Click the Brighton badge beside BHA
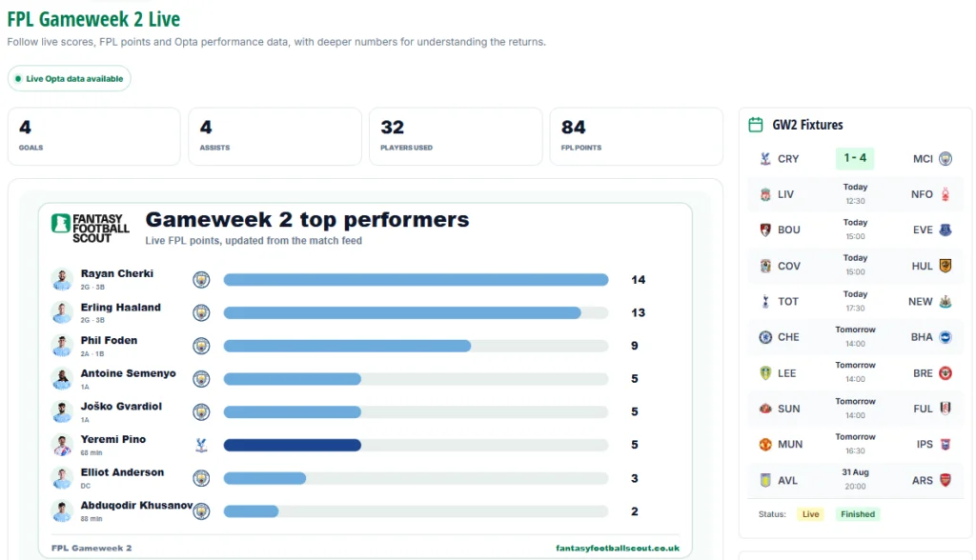Screen dimensions: 976x560 (945, 336)
